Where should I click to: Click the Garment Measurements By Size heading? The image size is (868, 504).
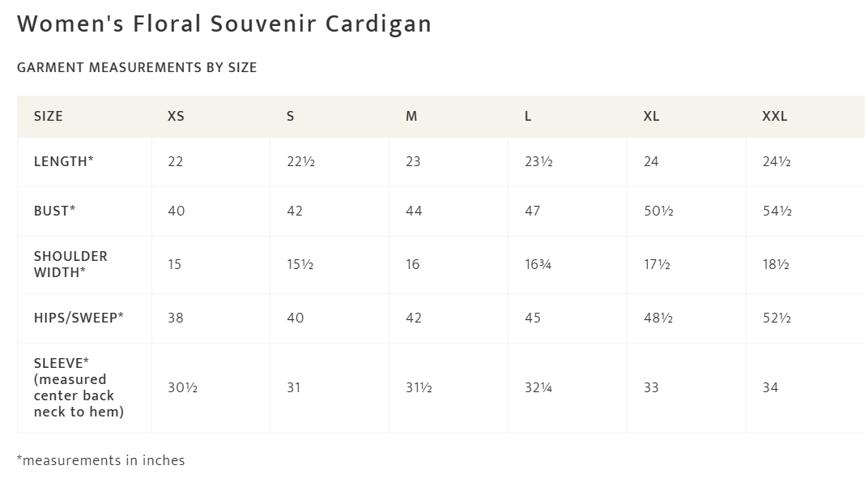coord(137,68)
